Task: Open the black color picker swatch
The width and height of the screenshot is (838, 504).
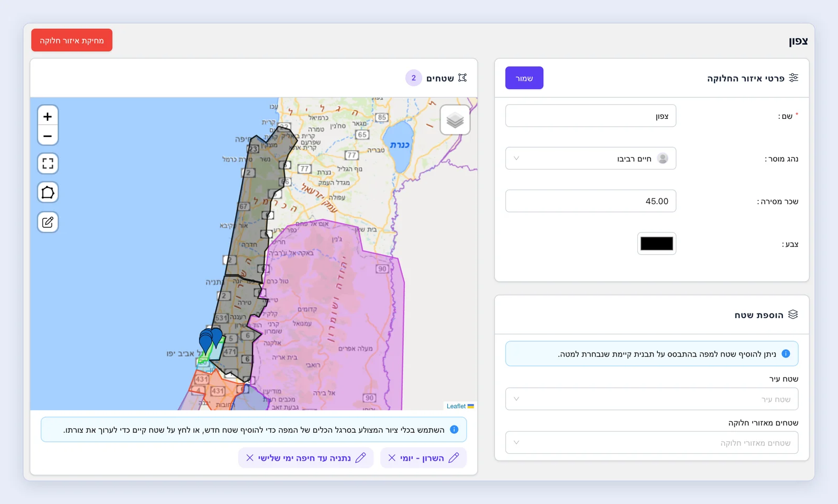Action: [x=657, y=243]
